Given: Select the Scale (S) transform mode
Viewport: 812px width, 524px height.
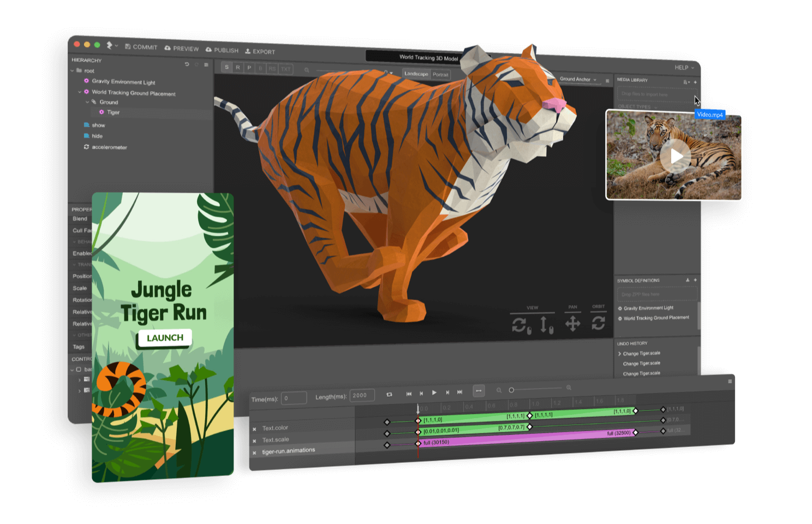Looking at the screenshot, I should [226, 67].
